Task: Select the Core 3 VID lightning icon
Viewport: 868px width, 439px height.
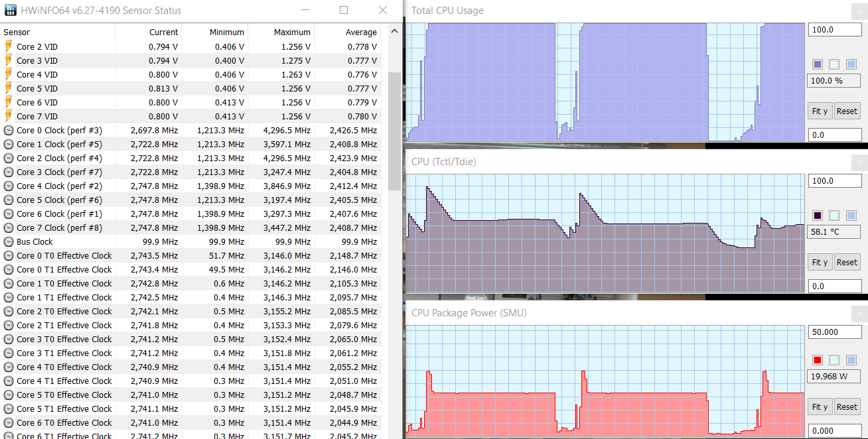Action: tap(9, 60)
